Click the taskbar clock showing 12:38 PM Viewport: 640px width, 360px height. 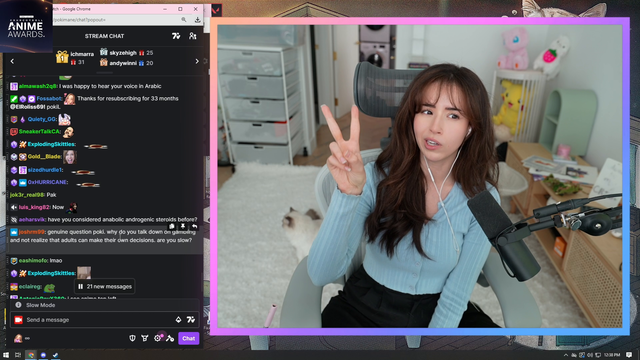click(x=611, y=355)
